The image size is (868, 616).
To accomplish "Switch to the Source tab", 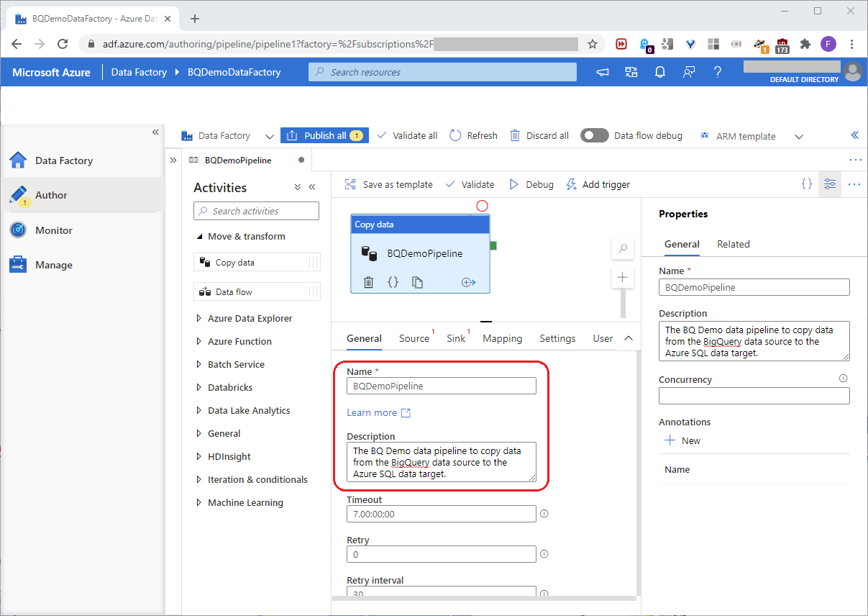I will (414, 338).
